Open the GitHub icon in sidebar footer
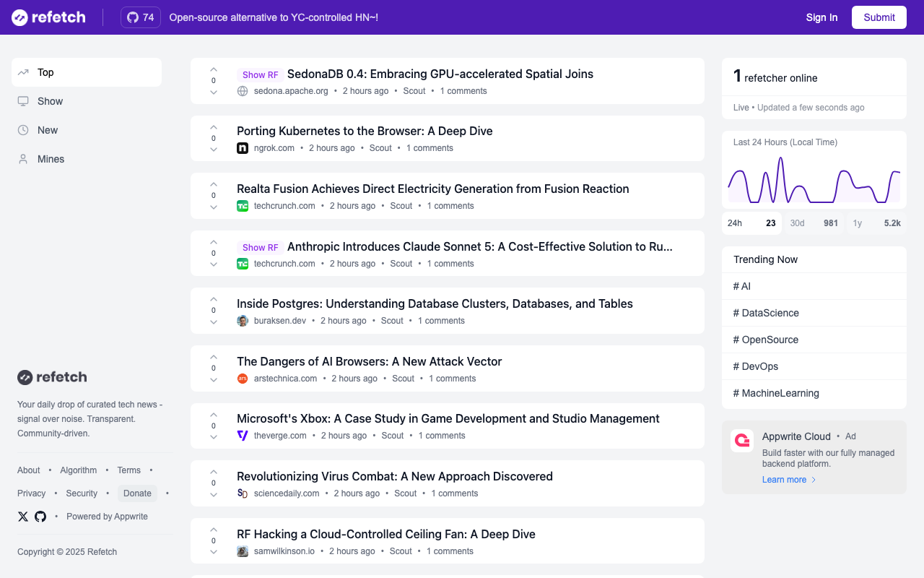Screen dimensions: 924x578 pyautogui.click(x=40, y=517)
